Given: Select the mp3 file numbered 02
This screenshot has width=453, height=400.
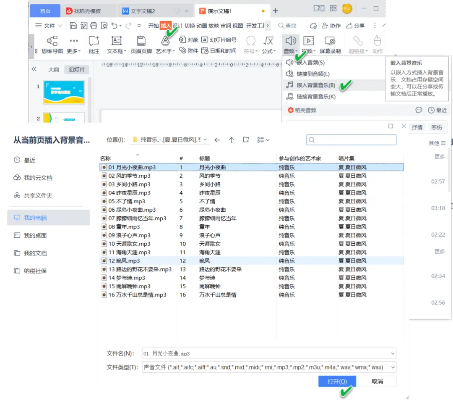Looking at the screenshot, I should pos(252,176).
